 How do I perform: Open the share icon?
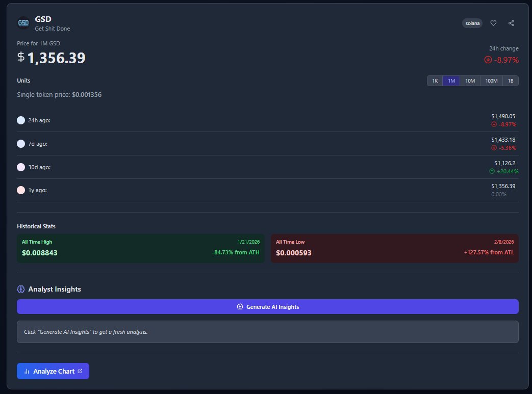tap(511, 23)
